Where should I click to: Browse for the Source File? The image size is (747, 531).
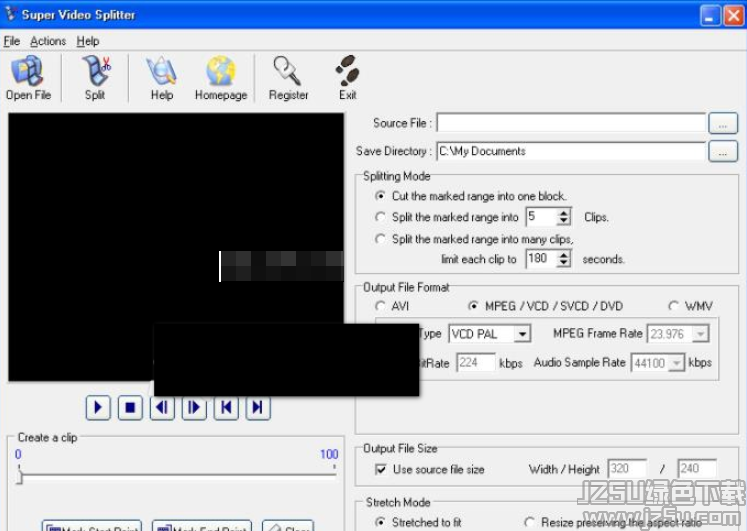point(723,123)
